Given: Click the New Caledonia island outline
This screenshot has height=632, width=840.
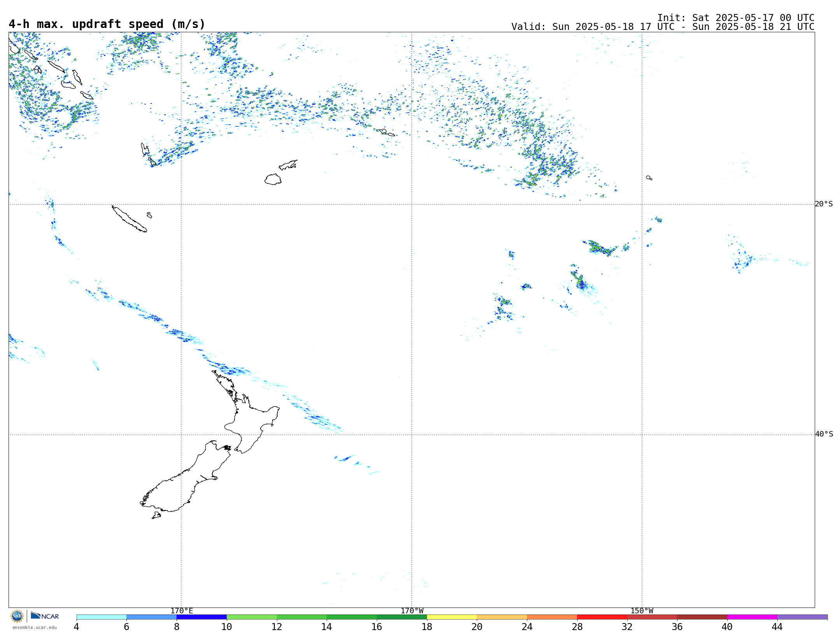Looking at the screenshot, I should click(x=129, y=219).
